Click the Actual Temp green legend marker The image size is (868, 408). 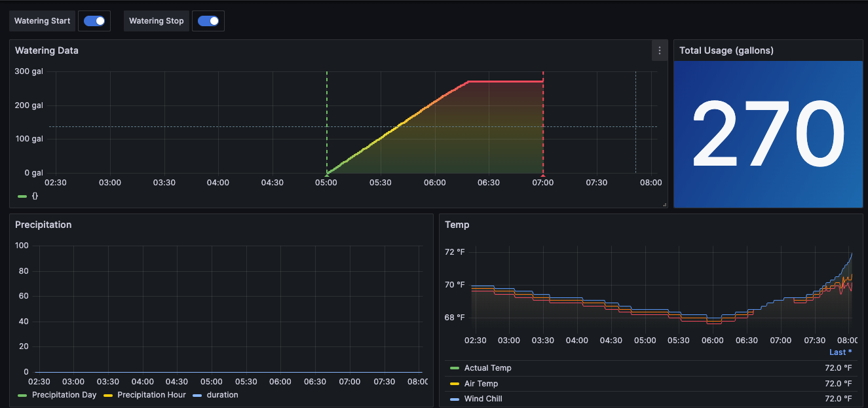coord(455,367)
